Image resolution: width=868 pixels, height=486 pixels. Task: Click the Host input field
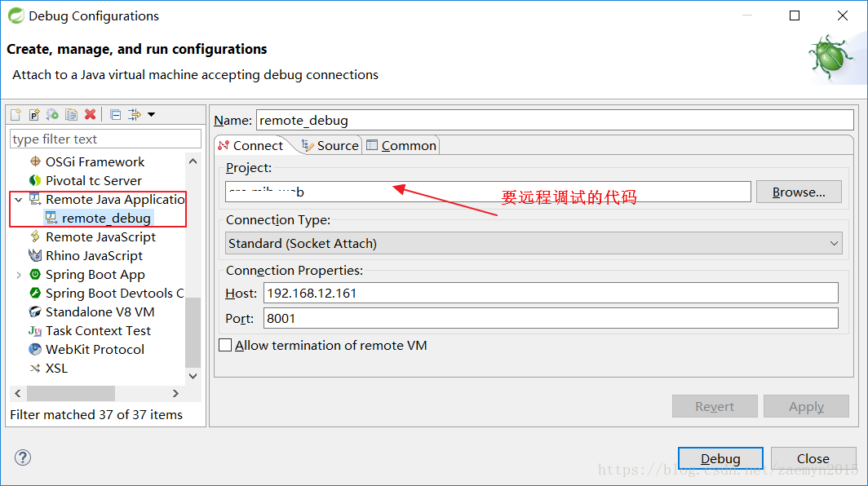click(551, 293)
